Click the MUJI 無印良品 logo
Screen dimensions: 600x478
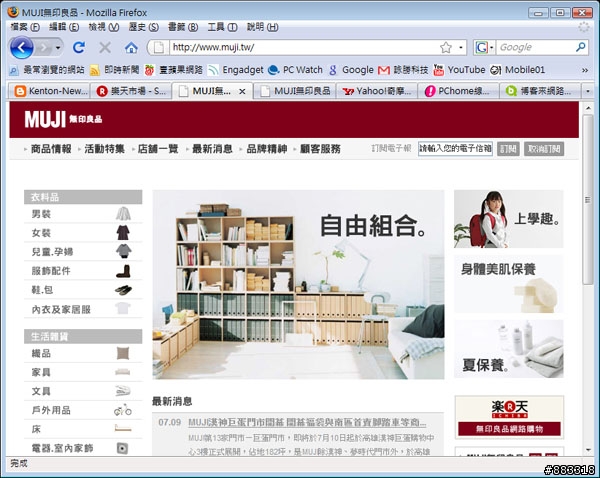(64, 119)
